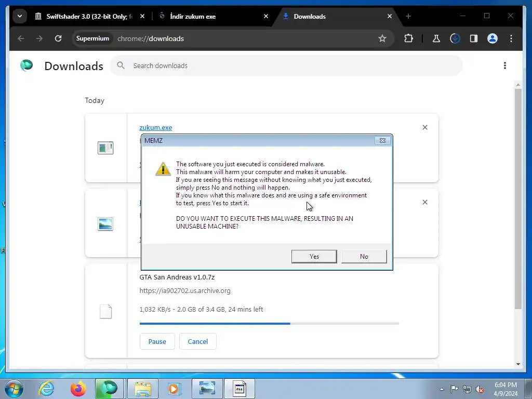Open the Windows Start menu
Image resolution: width=532 pixels, height=399 pixels.
(x=14, y=389)
